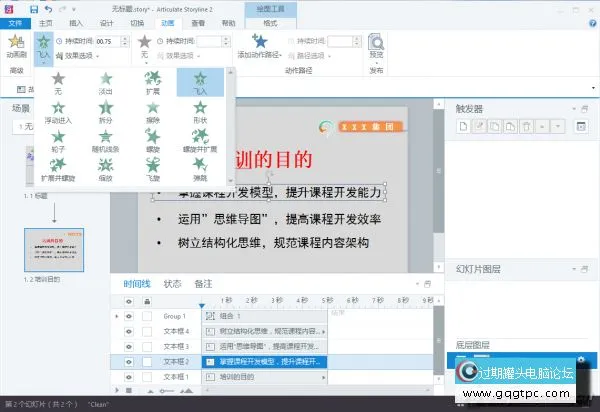600x412 pixels.
Task: Check the lock box for Group 1
Action: click(147, 316)
